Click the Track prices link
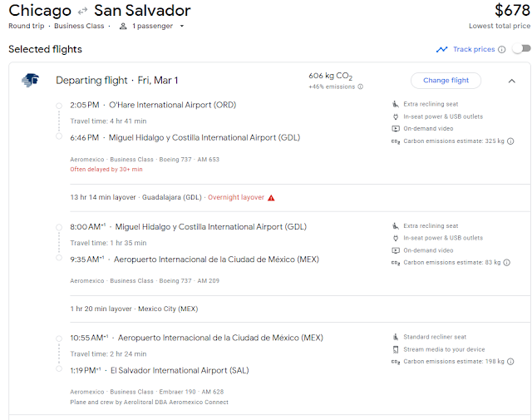Screen dimensions: 532x420 [x=474, y=50]
